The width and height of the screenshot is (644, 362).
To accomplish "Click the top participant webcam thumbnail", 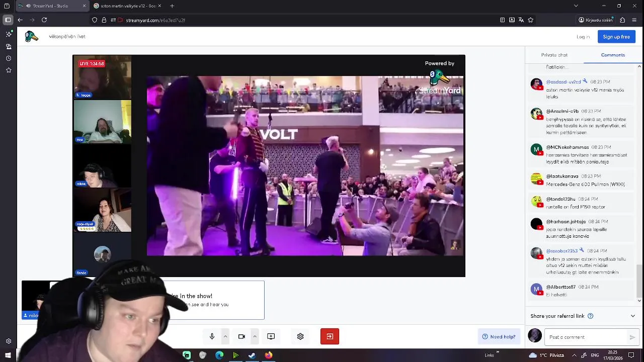I will (103, 77).
